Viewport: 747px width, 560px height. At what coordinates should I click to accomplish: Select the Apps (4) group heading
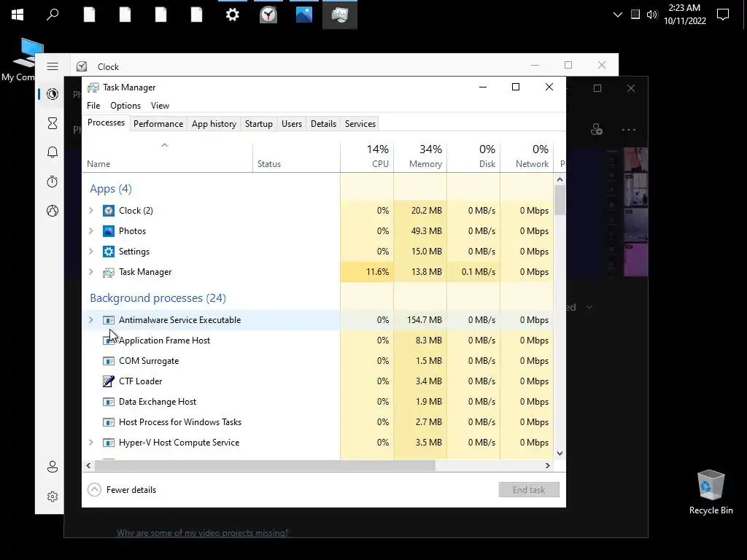[x=111, y=189]
